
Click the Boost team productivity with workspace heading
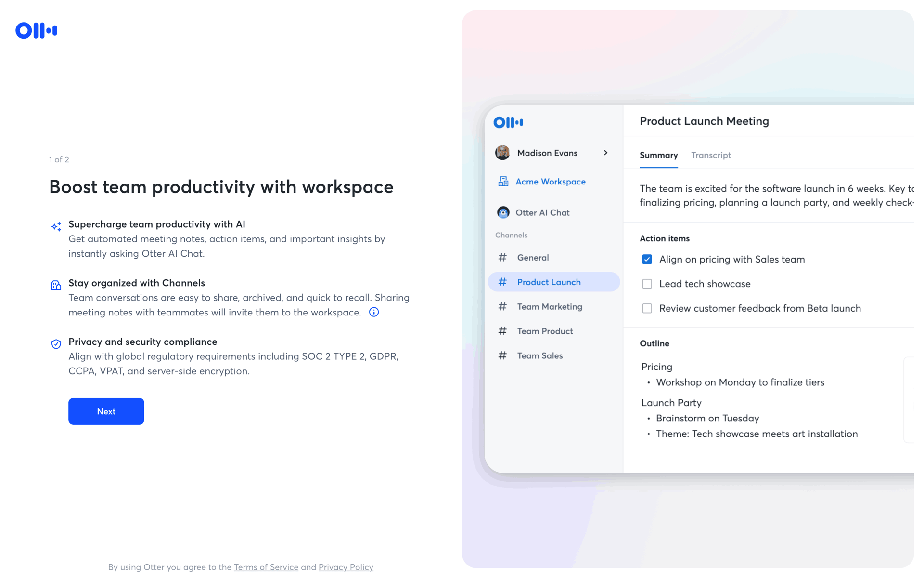click(x=221, y=187)
